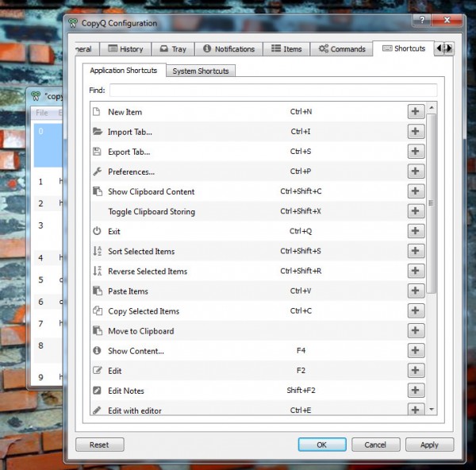Image resolution: width=476 pixels, height=470 pixels.
Task: Add shortcut for Sort Selected Items
Action: pyautogui.click(x=416, y=251)
